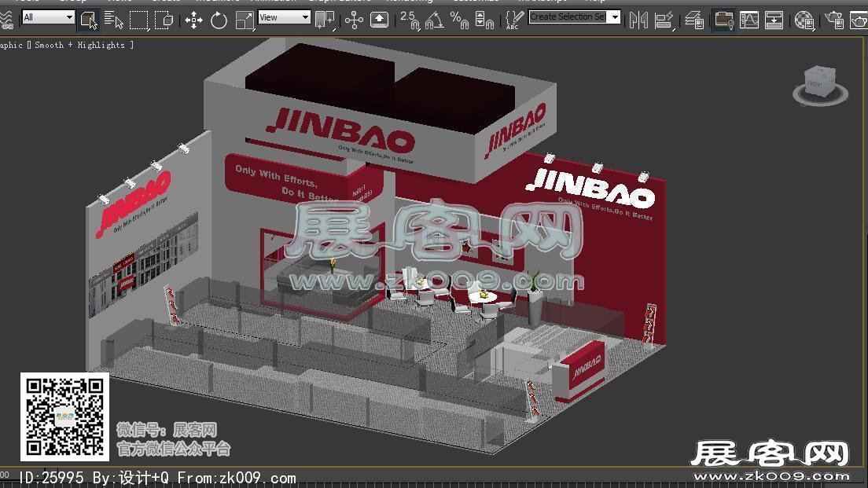Click the Mirror tool icon
This screenshot has height=488, width=868.
638,20
